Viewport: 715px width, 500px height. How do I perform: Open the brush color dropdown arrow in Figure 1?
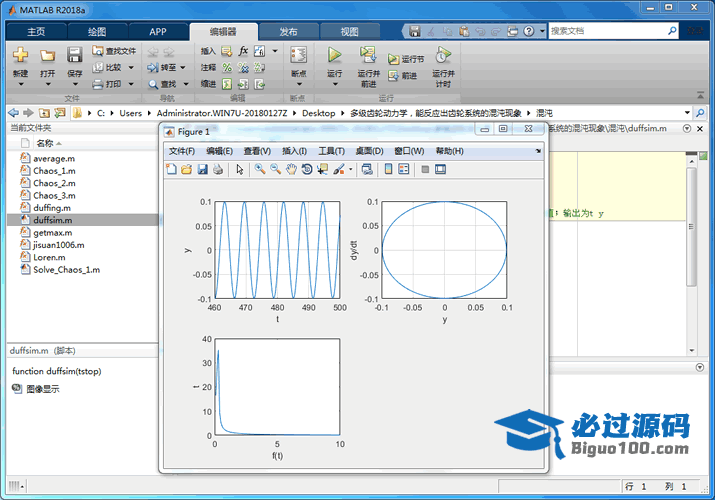coord(350,170)
